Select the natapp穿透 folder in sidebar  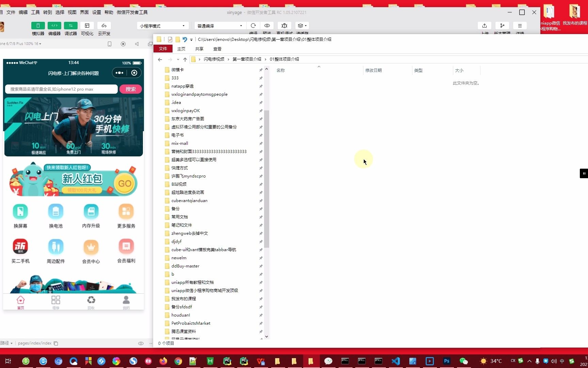(x=182, y=86)
